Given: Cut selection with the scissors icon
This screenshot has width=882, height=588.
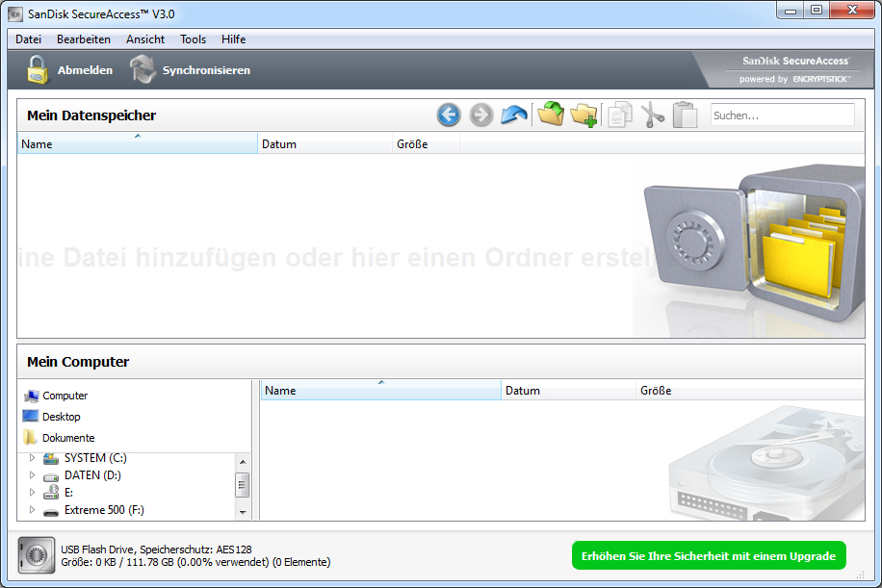Looking at the screenshot, I should click(x=653, y=115).
